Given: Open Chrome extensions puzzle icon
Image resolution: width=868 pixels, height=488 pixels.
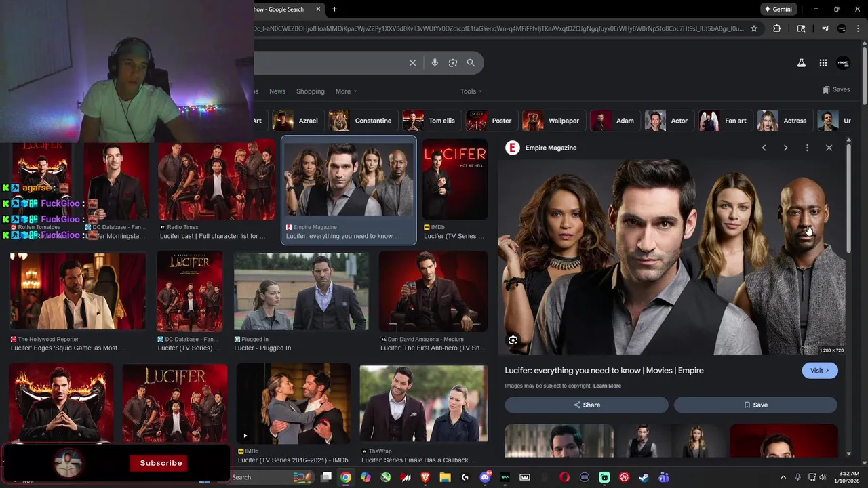Looking at the screenshot, I should (777, 28).
